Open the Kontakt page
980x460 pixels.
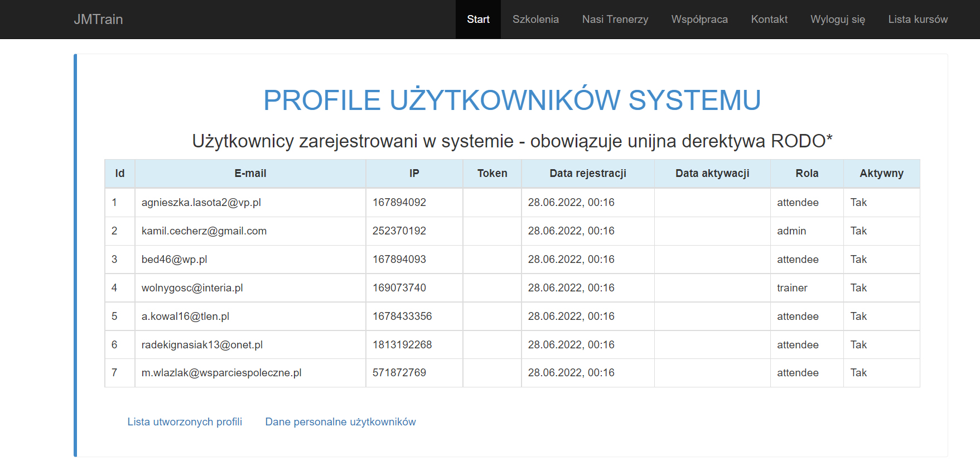[769, 19]
